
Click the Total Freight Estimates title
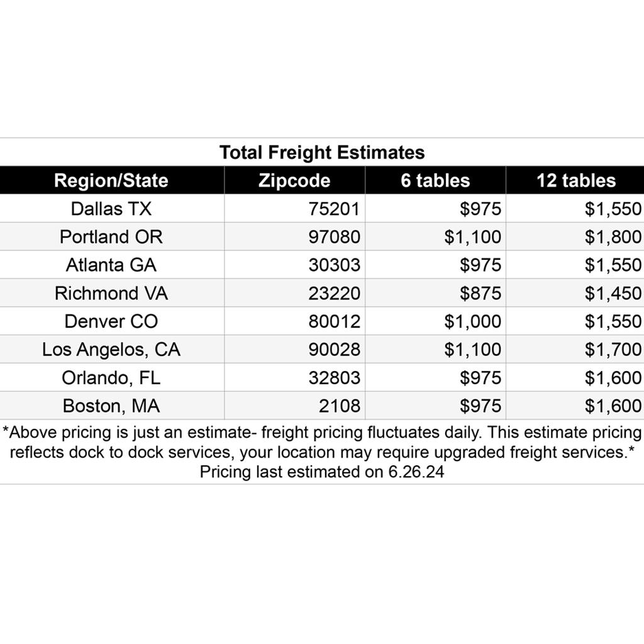point(322,152)
